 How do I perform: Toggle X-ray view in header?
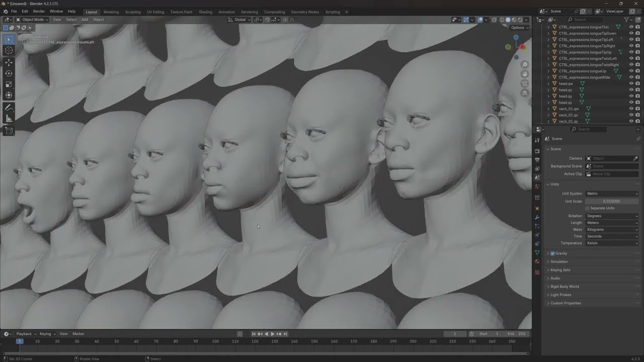click(x=494, y=20)
